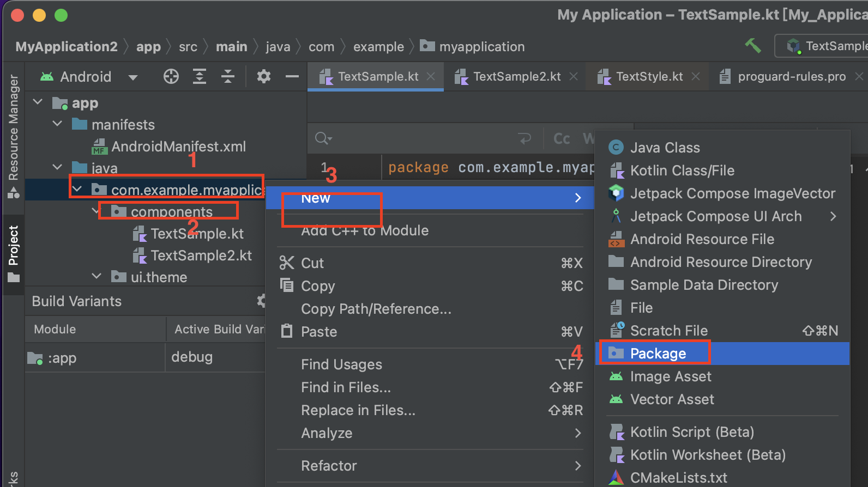868x487 pixels.
Task: Select Package in the New submenu
Action: [x=722, y=354]
